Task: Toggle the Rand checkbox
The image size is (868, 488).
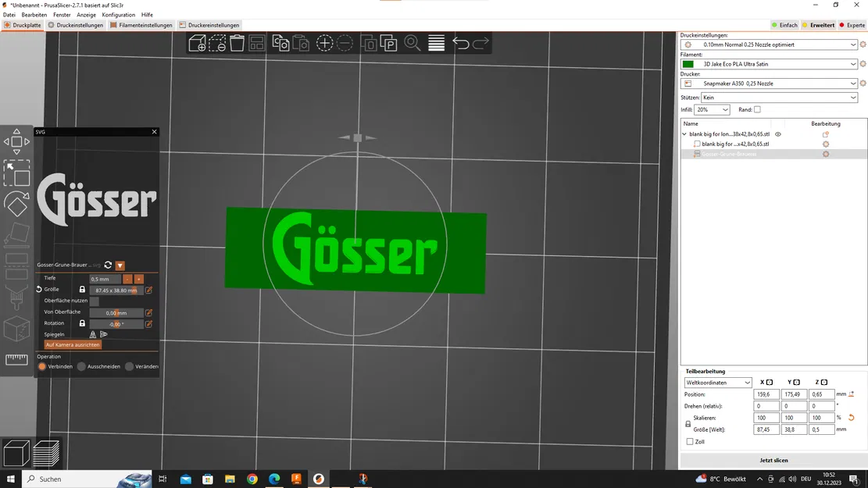Action: click(757, 109)
